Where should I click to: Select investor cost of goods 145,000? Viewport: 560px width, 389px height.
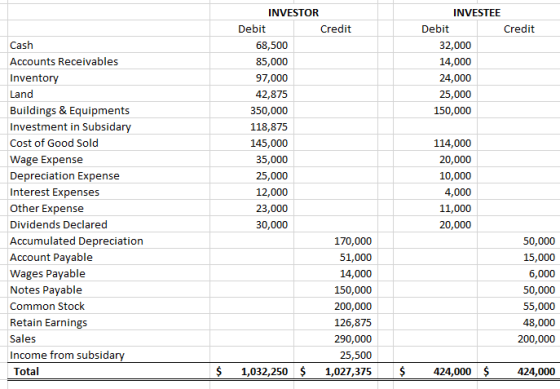269,143
